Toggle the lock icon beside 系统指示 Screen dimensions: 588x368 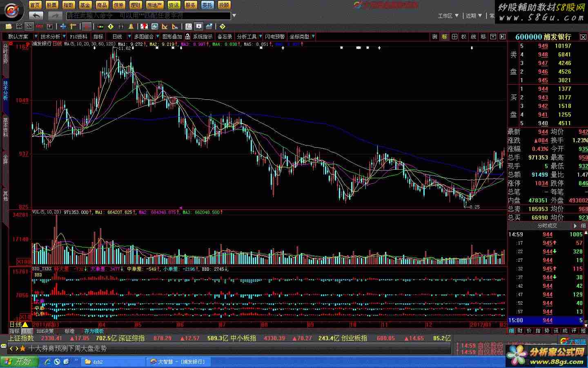[187, 37]
